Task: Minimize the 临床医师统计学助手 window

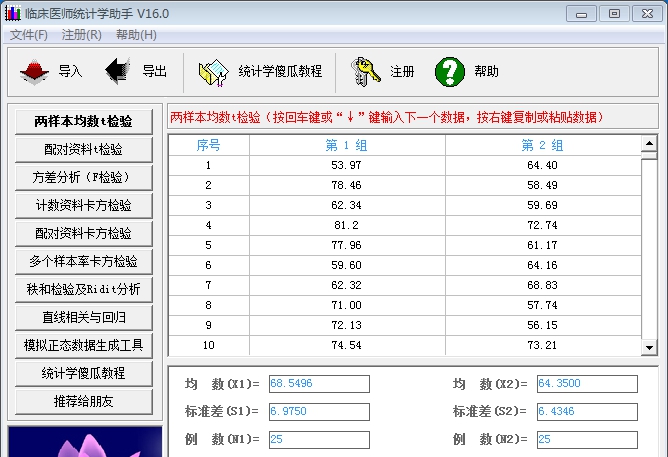Action: click(x=581, y=14)
